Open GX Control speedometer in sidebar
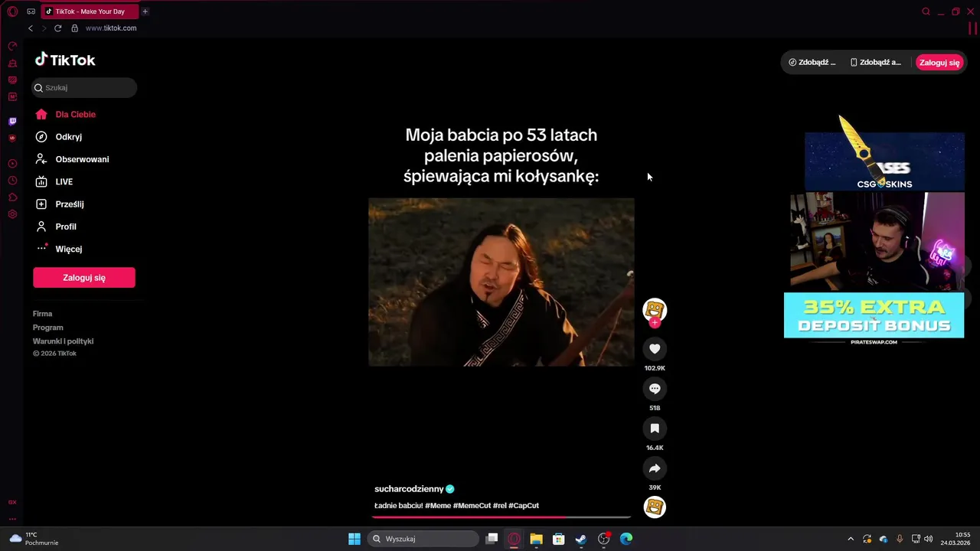The width and height of the screenshot is (980, 551). [12, 47]
